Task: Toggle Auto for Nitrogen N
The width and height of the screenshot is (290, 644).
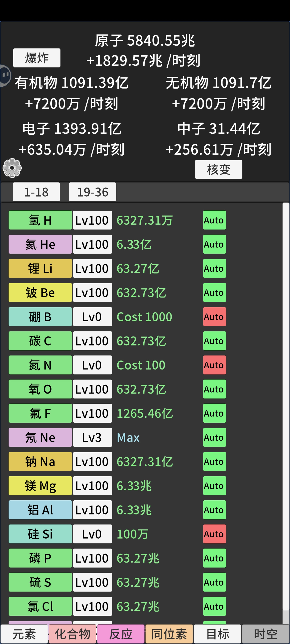Action: click(x=214, y=365)
